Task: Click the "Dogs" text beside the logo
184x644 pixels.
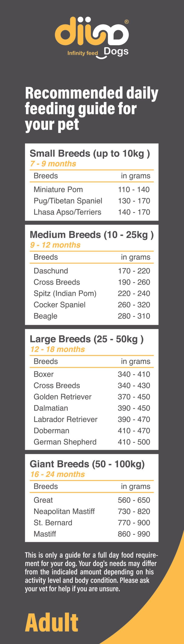Action: click(x=116, y=51)
